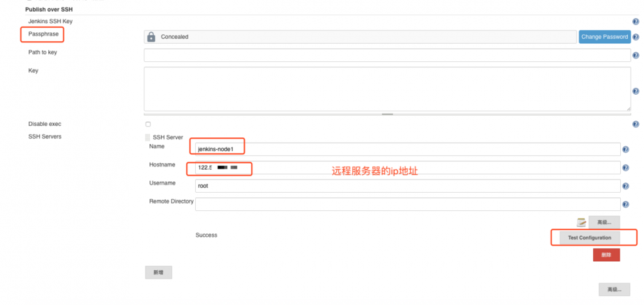Open help icon next to Key textarea

(636, 92)
